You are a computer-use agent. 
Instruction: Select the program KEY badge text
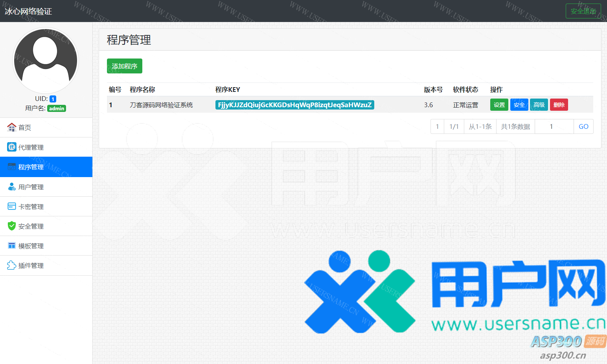coord(294,105)
